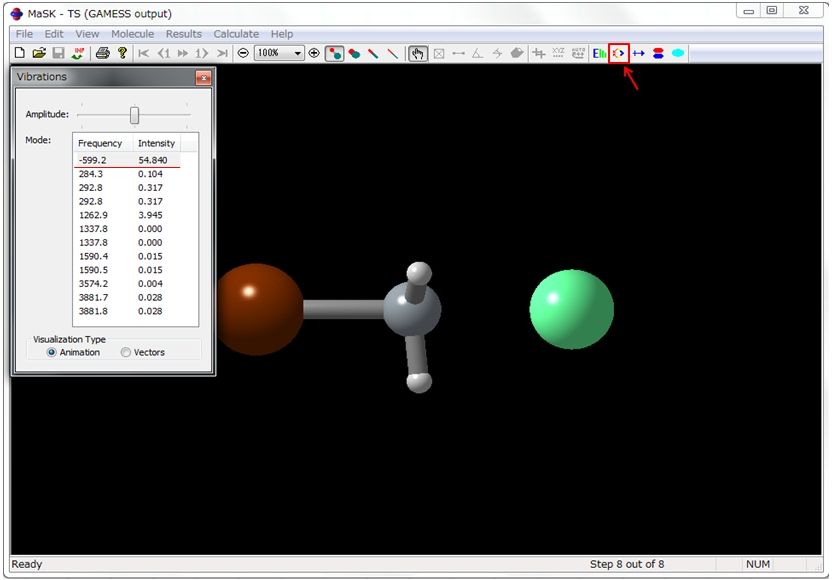This screenshot has width=832, height=580.
Task: Expand the Results menu
Action: click(183, 33)
